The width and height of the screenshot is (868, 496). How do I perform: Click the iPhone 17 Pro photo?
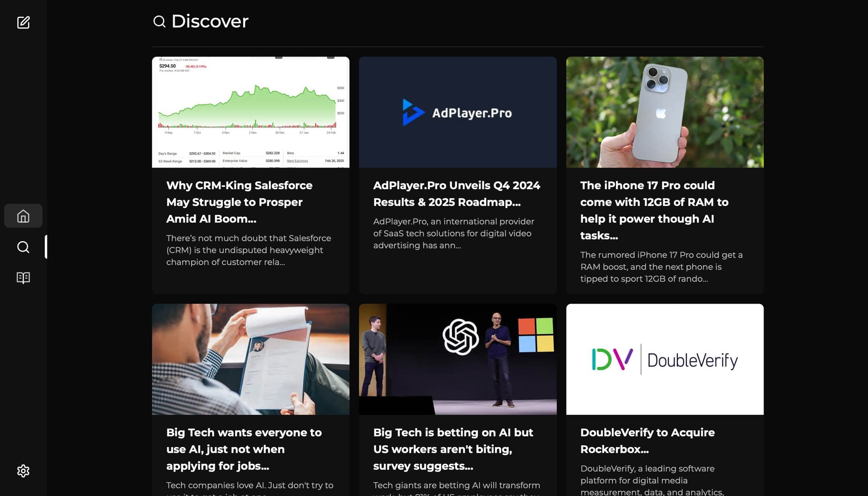(x=665, y=112)
